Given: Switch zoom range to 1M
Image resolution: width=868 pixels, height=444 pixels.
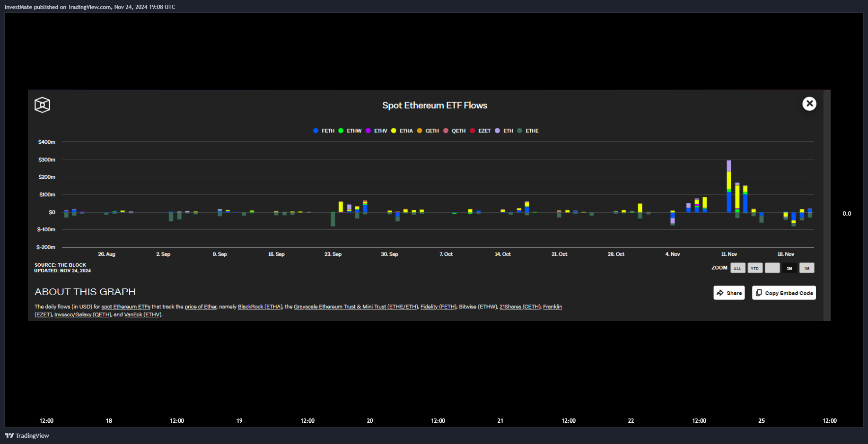Looking at the screenshot, I should pyautogui.click(x=807, y=268).
